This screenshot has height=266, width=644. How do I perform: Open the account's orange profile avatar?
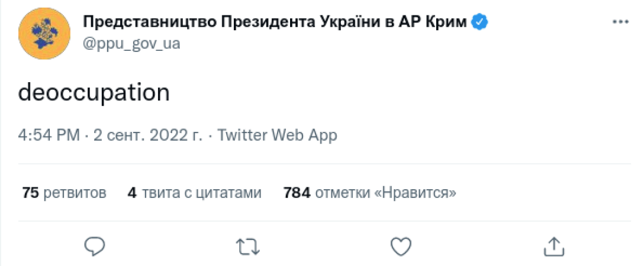click(43, 33)
